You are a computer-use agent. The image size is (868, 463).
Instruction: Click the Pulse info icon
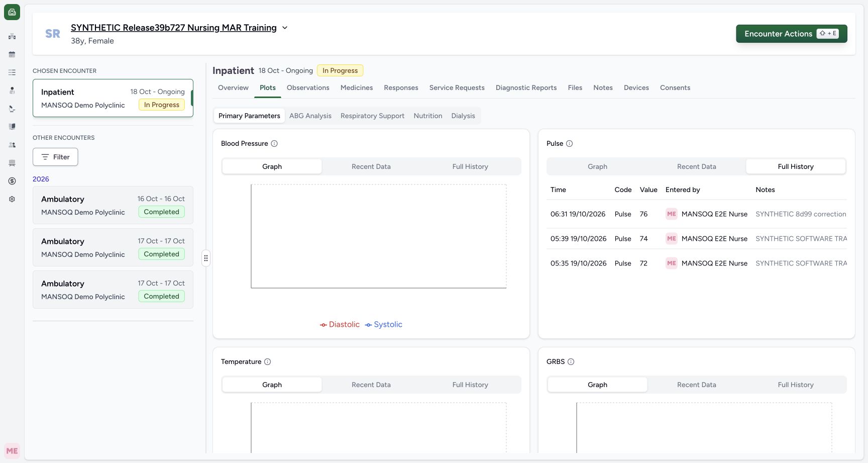pyautogui.click(x=569, y=144)
